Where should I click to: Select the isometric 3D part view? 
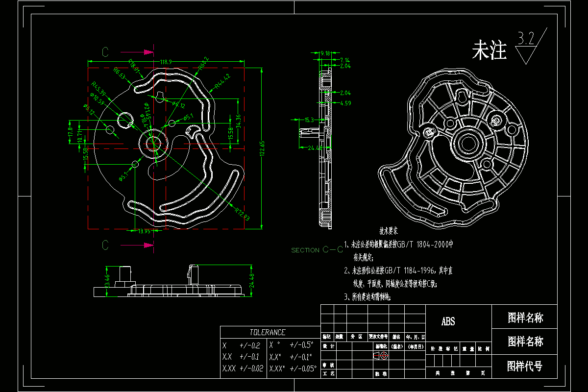pos(454,149)
